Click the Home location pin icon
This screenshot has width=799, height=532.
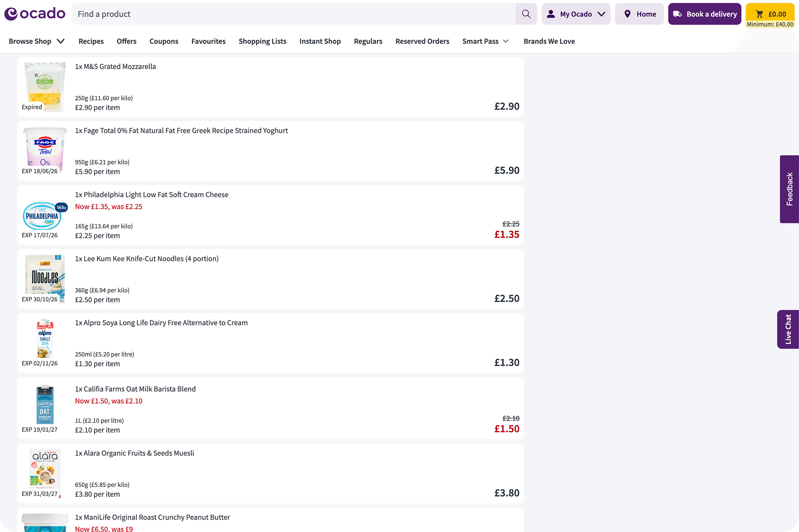[627, 14]
